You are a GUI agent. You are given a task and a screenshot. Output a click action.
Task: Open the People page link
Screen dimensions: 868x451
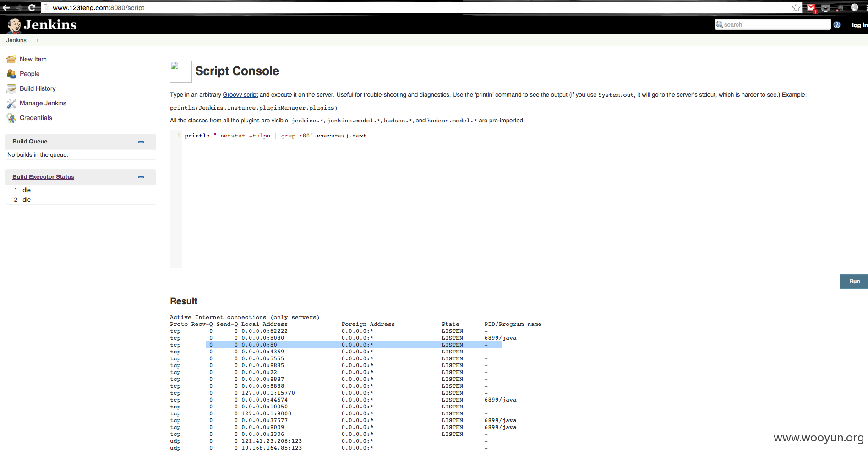pos(30,74)
